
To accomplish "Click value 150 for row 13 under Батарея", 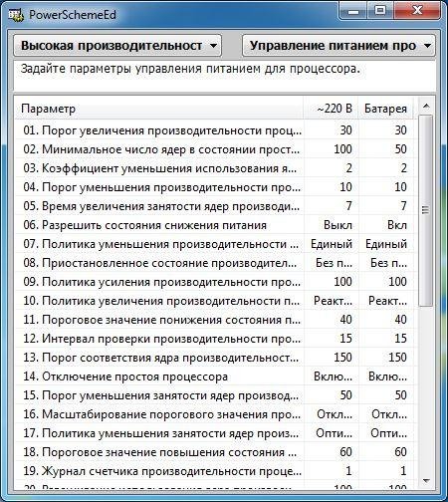I will [x=397, y=358].
